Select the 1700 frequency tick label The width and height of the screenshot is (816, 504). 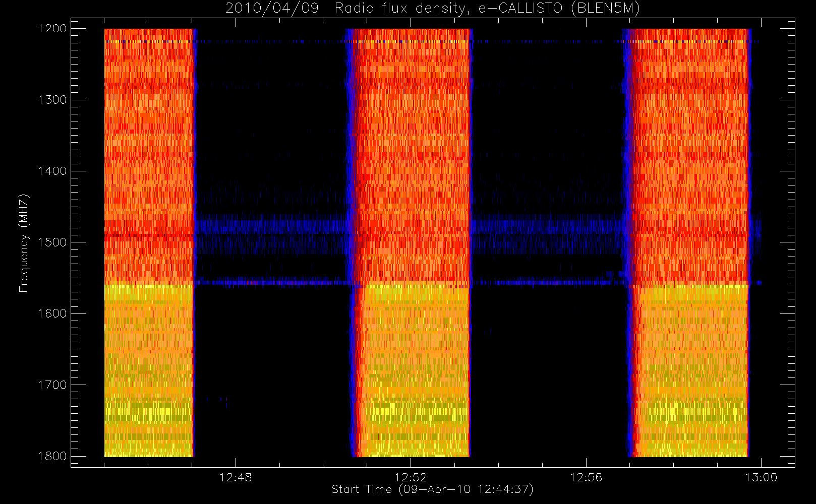pyautogui.click(x=52, y=385)
